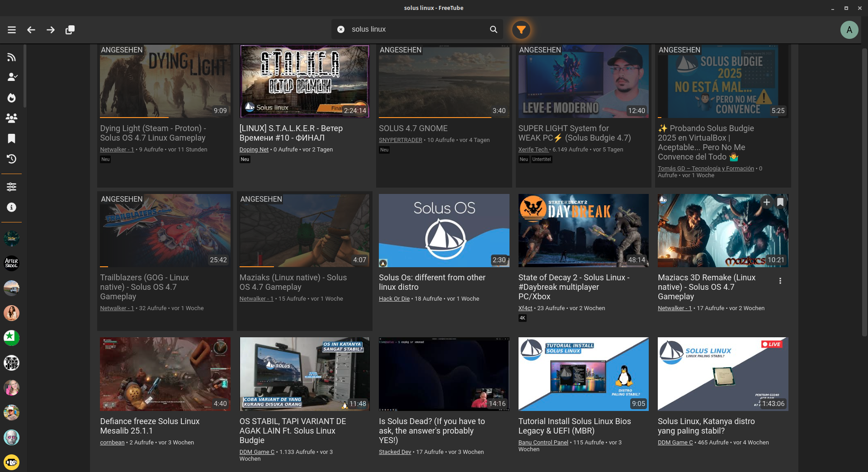Save Maziacs 3D Remake video with bookmark icon

pos(780,202)
